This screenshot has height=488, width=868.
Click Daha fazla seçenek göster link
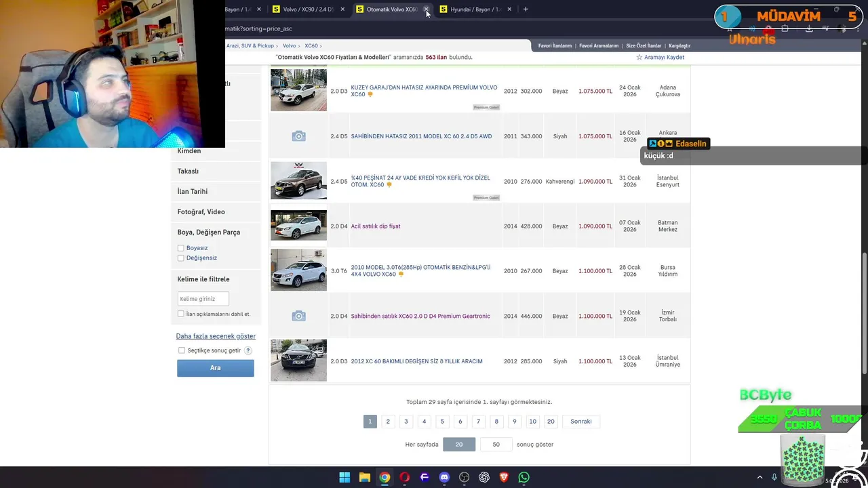(x=216, y=336)
